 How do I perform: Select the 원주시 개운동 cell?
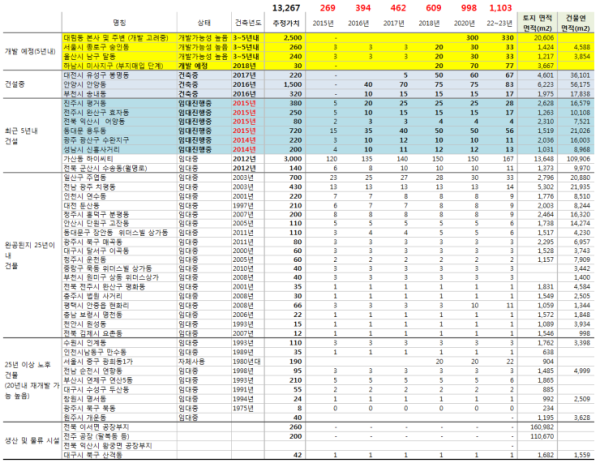[x=85, y=417]
